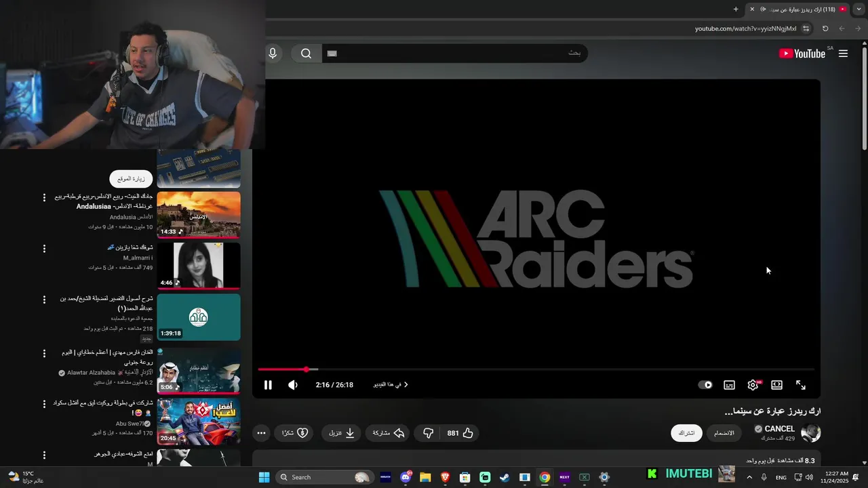The width and height of the screenshot is (868, 488).
Task: Open Steam from the taskbar
Action: tap(505, 477)
